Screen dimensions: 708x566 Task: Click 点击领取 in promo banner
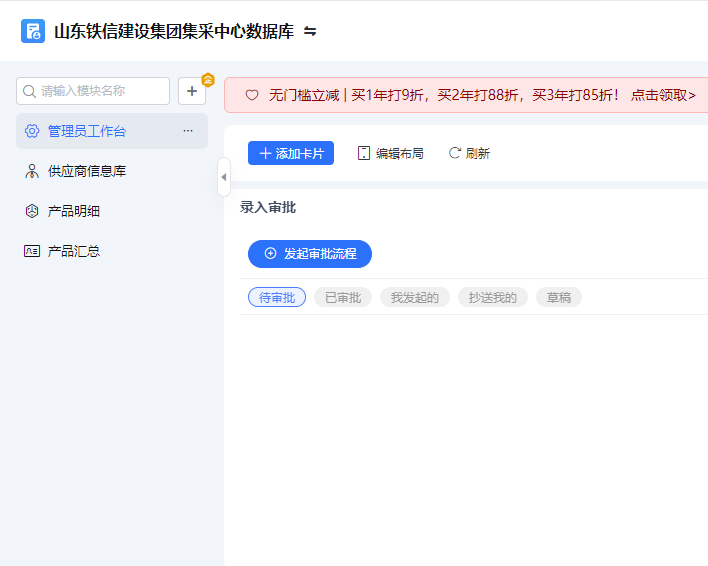coord(662,95)
